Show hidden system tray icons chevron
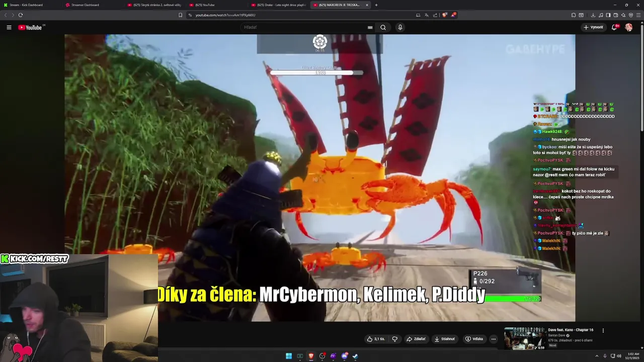This screenshot has width=644, height=362. click(x=597, y=356)
